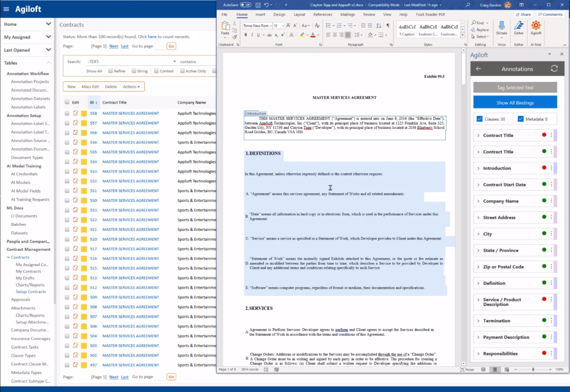Adjust the Word zoom slider

point(533,370)
